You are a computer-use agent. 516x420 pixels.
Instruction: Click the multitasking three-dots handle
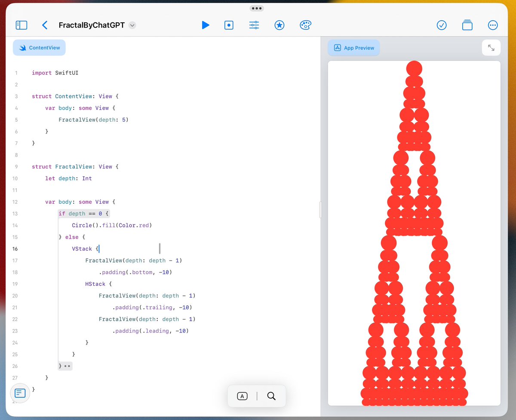[x=256, y=8]
